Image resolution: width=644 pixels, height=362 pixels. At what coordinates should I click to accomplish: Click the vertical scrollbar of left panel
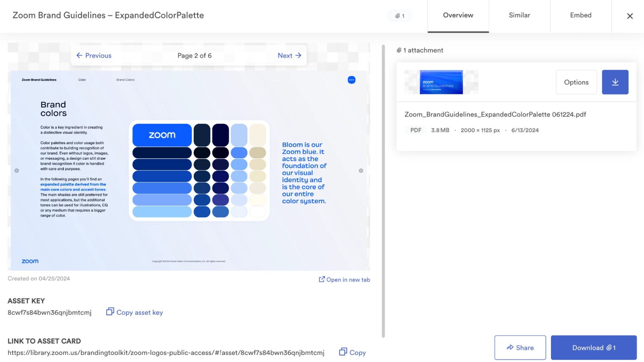pyautogui.click(x=383, y=191)
